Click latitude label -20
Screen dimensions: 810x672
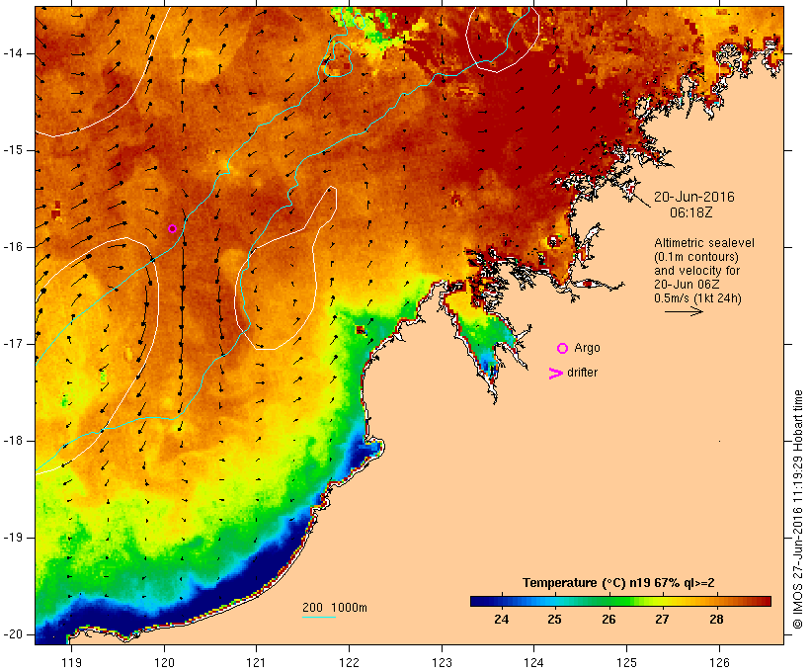pos(13,634)
